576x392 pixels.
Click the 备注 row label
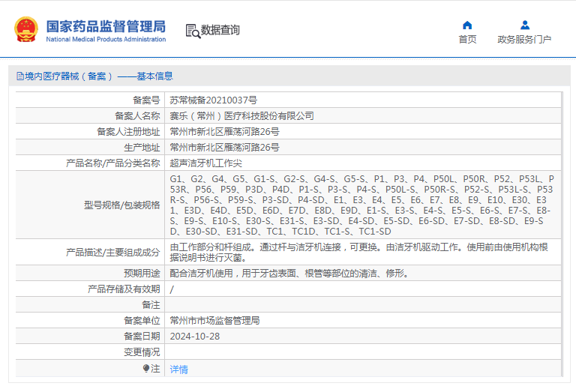click(x=151, y=305)
